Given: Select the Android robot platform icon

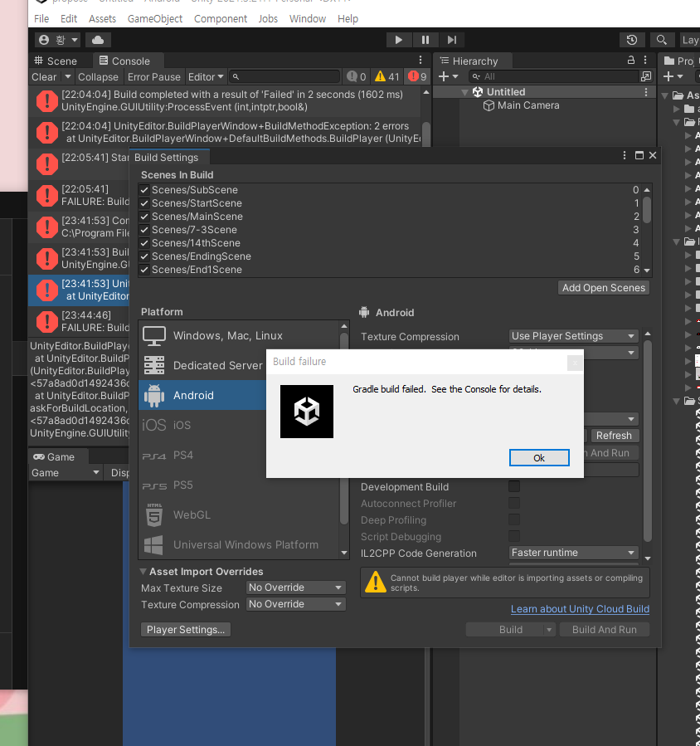Looking at the screenshot, I should coord(154,395).
